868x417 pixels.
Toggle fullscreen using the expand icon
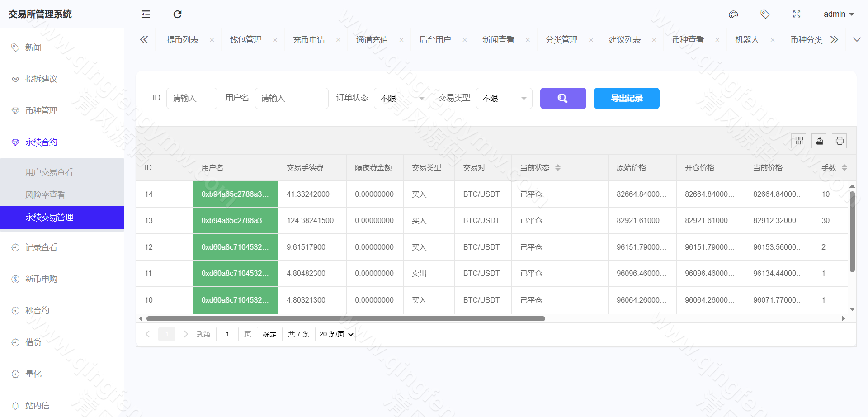pyautogui.click(x=797, y=14)
